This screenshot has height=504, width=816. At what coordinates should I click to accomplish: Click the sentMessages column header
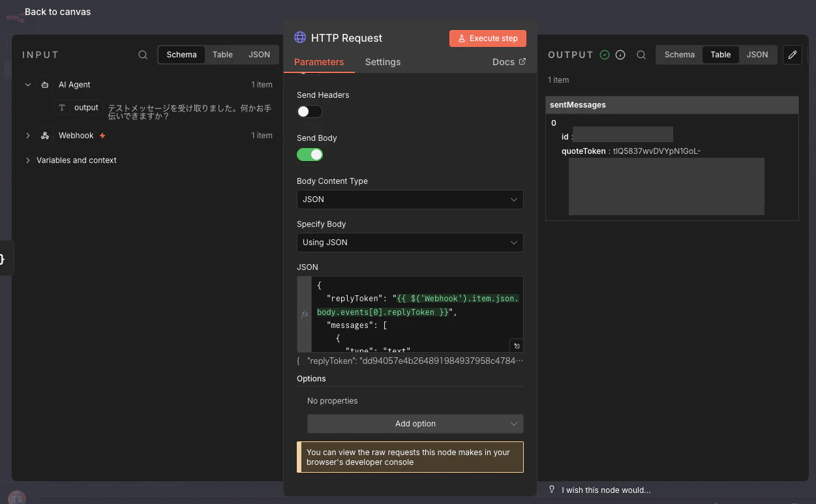coord(672,105)
